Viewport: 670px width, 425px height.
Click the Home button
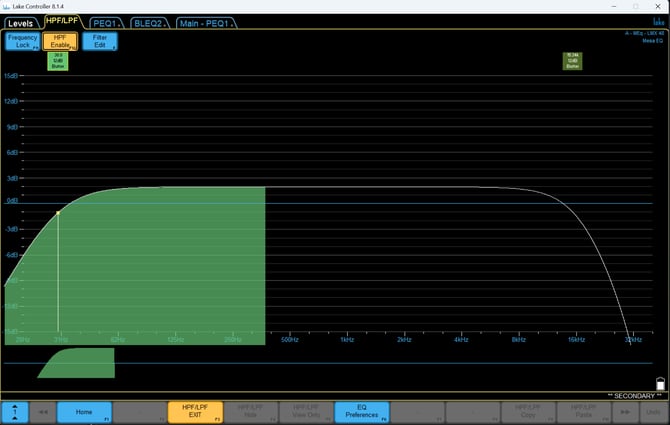click(84, 412)
